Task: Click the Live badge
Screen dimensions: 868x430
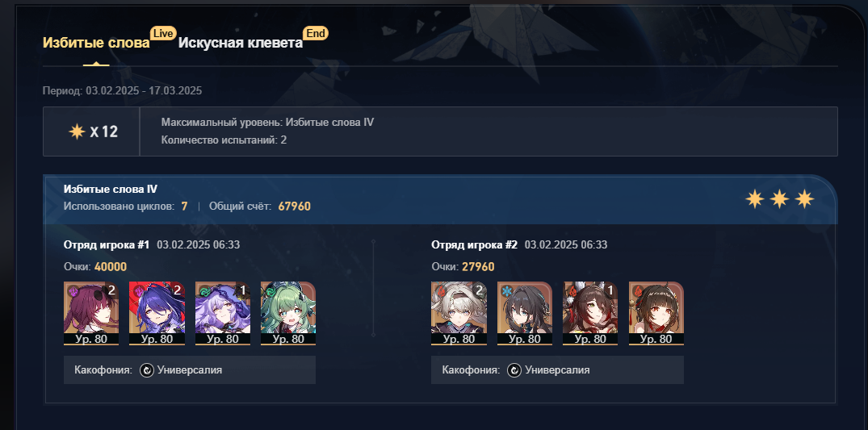Action: [x=163, y=33]
